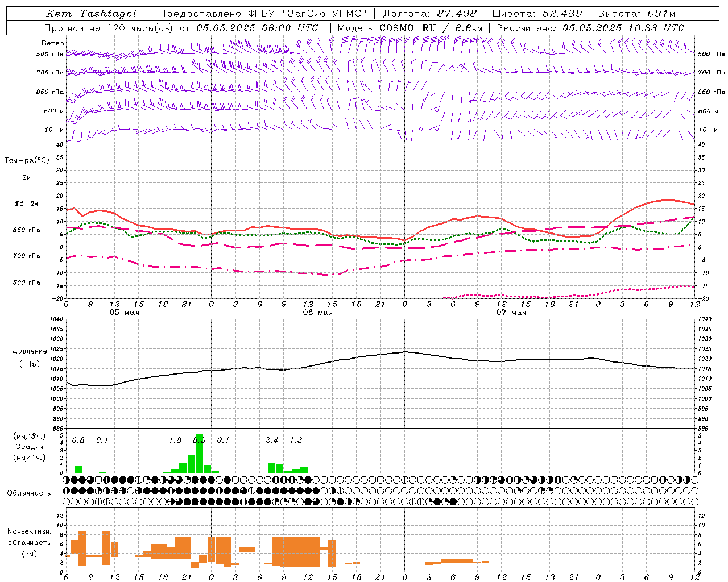Click the '(гПа)' unit label under Давление
Viewport: 728px width, 582px height.
(30, 364)
